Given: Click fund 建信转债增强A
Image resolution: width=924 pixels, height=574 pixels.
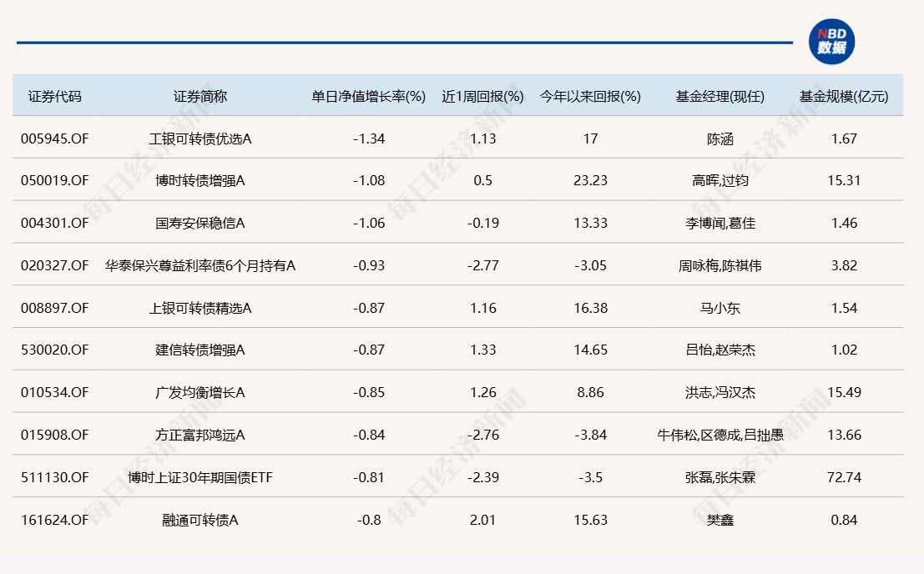Looking at the screenshot, I should [200, 350].
